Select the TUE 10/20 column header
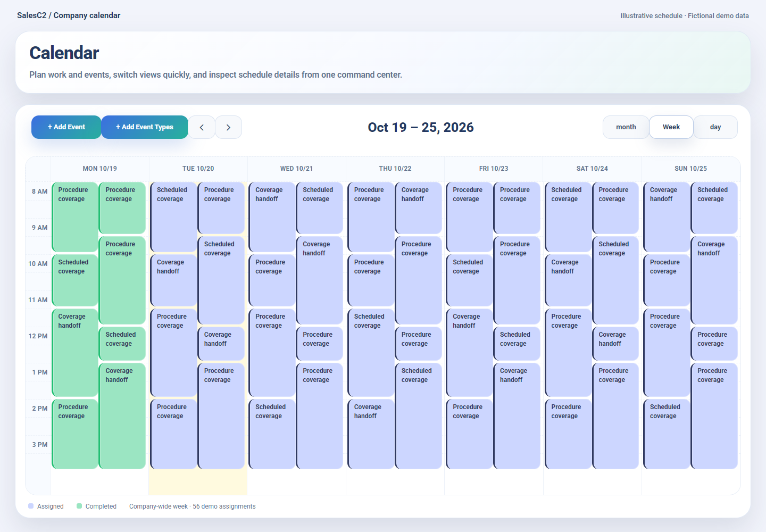This screenshot has height=532, width=766. pyautogui.click(x=198, y=169)
